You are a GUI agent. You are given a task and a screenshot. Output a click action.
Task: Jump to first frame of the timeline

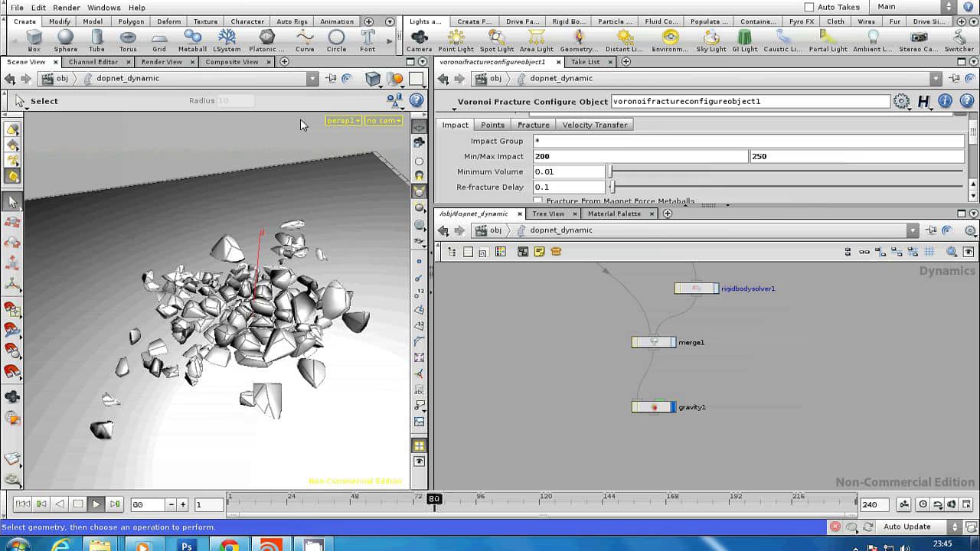click(23, 504)
